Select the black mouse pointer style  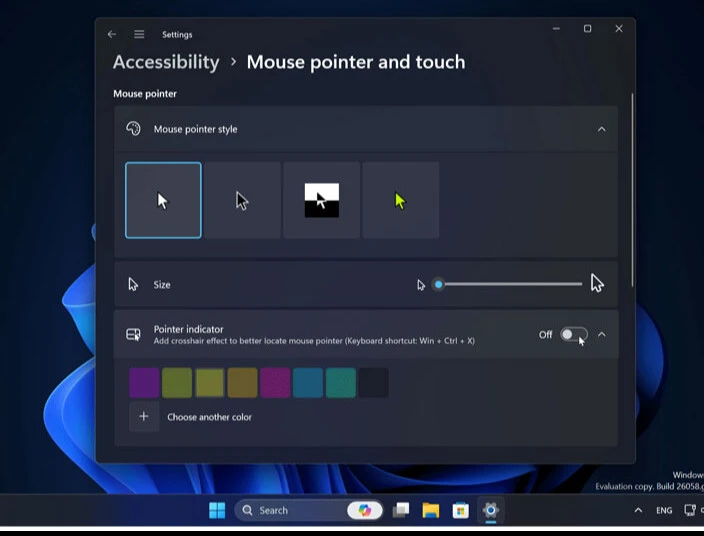(242, 200)
